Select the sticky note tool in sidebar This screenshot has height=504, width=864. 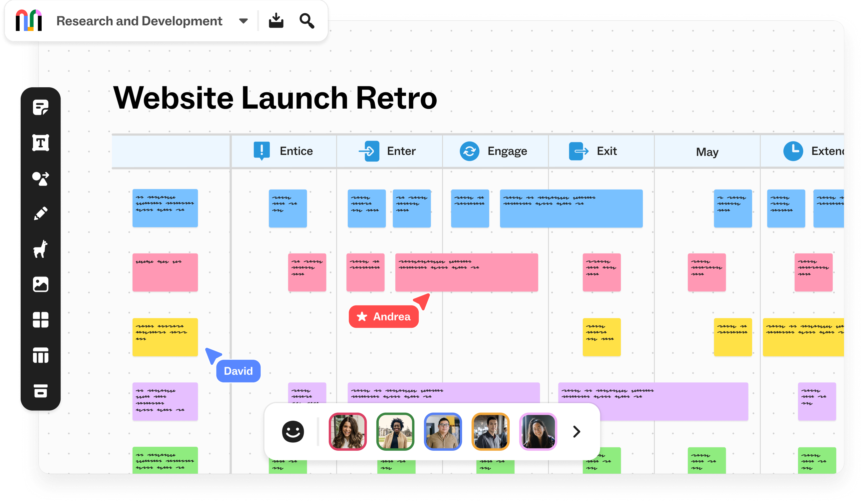point(40,108)
